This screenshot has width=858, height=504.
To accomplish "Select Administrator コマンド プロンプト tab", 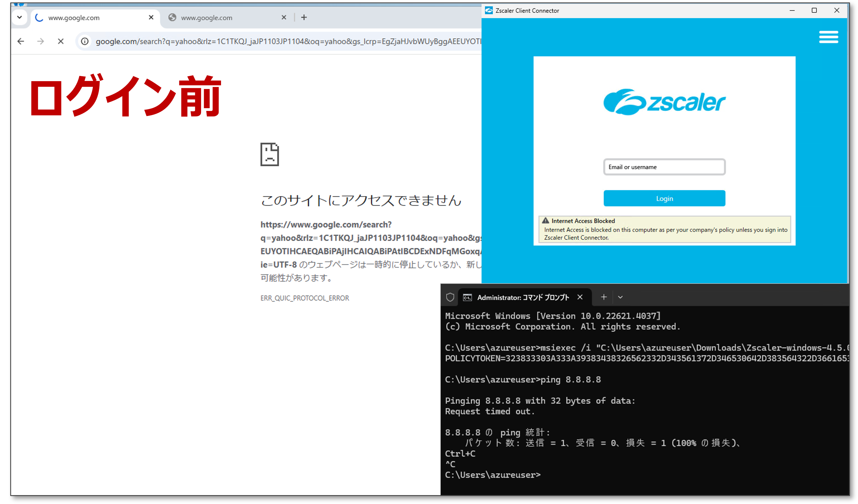I will click(524, 297).
